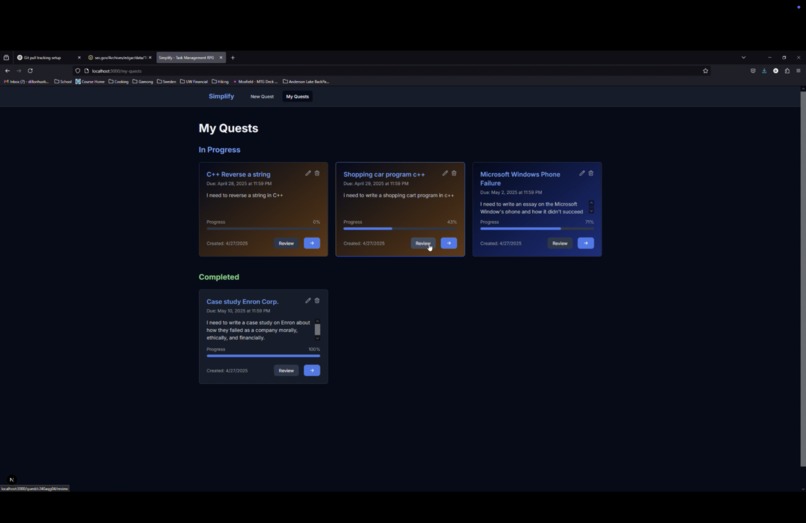
Task: Expand the list all tabs dropdown
Action: coord(743,58)
